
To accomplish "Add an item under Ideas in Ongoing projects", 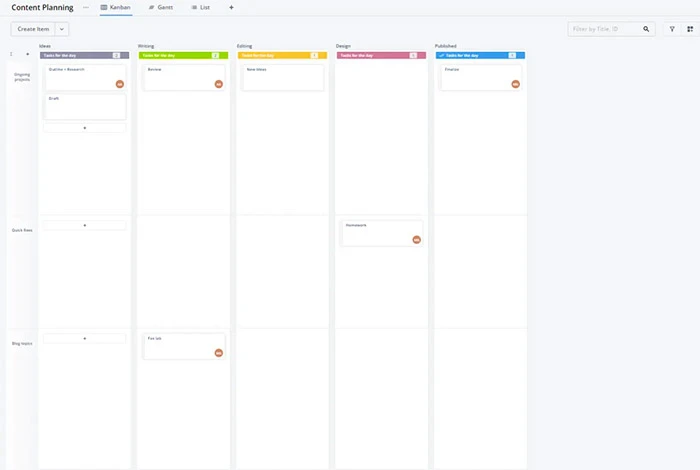I will pyautogui.click(x=84, y=128).
